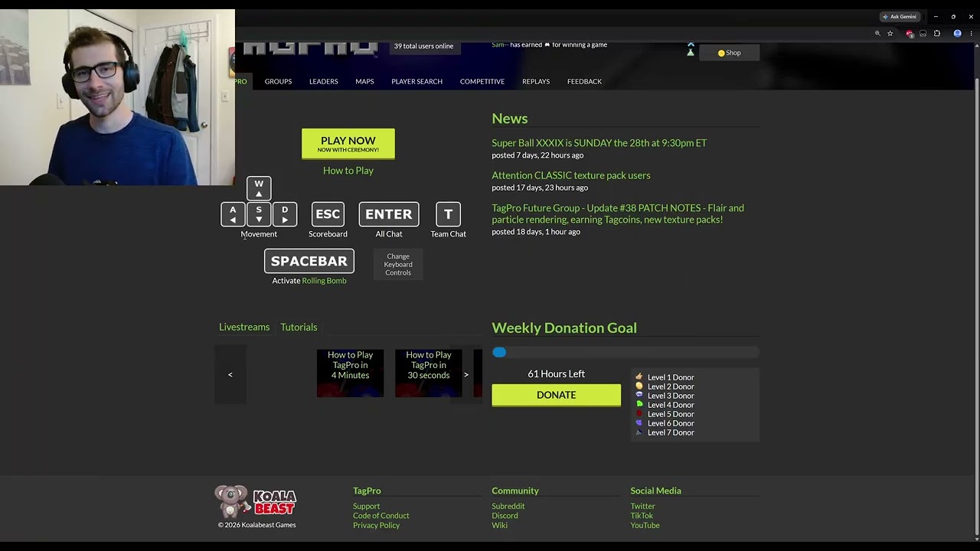
Task: Open the Super Ball XXXIX news post
Action: (599, 143)
